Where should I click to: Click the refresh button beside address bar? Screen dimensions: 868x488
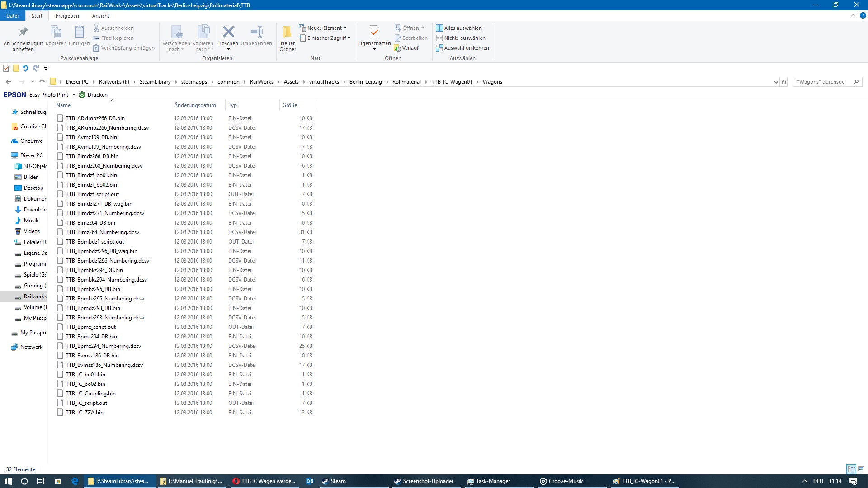(x=784, y=82)
